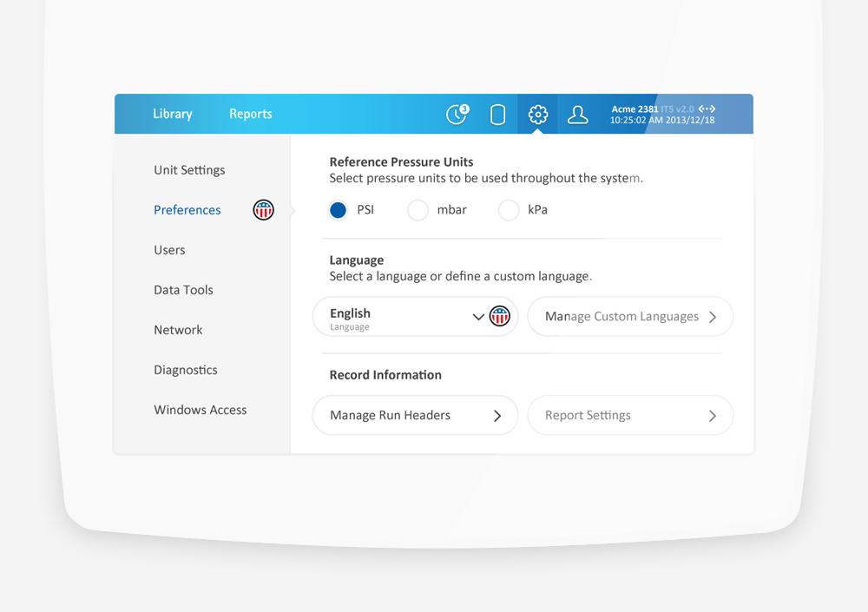This screenshot has width=868, height=612.
Task: Click the connectivity arrows icon near Acme 2381
Action: click(706, 109)
